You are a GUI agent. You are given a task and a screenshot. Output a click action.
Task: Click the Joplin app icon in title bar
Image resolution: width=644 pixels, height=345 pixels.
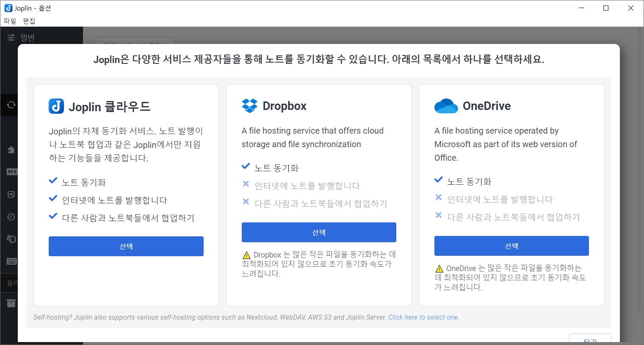(8, 8)
